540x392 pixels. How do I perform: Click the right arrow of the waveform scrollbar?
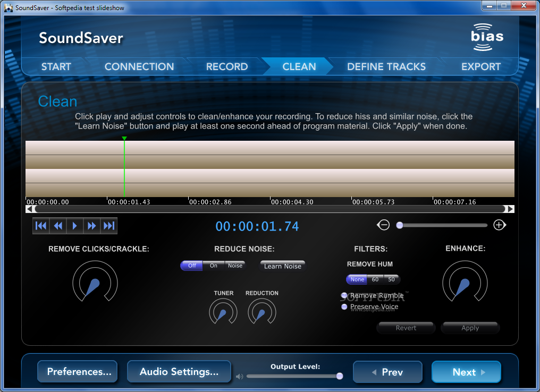click(x=510, y=209)
